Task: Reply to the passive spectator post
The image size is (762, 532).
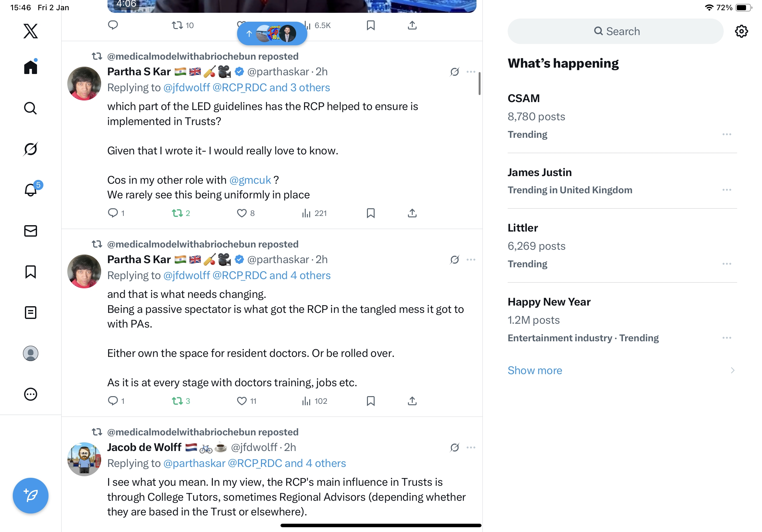Action: coord(113,401)
